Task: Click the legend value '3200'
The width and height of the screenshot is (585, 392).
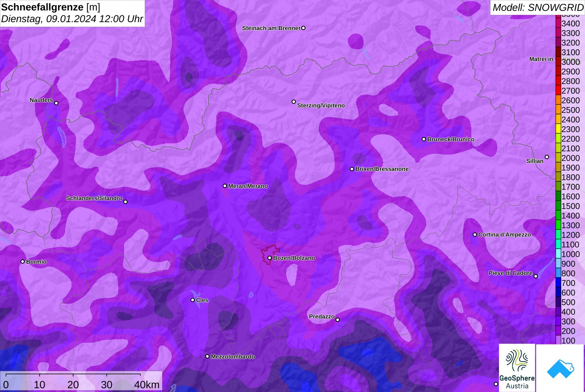Action: coord(570,43)
